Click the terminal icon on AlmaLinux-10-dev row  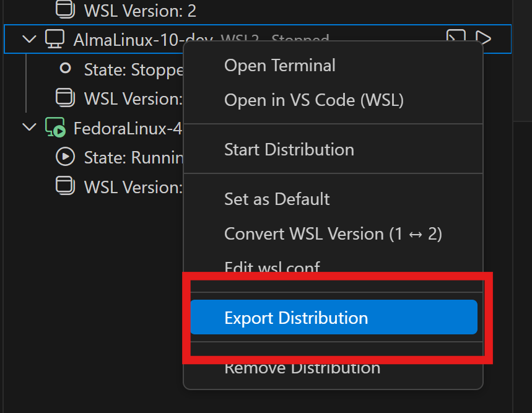[x=456, y=38]
